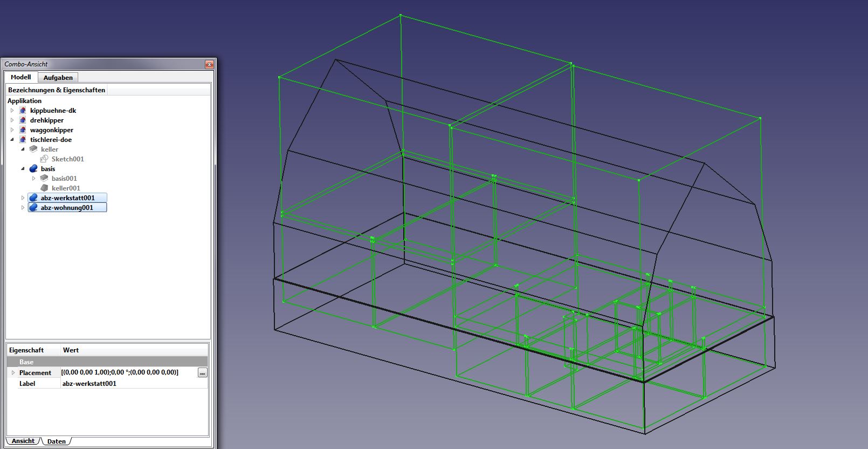The width and height of the screenshot is (868, 449).
Task: Select the keller001 grey solid icon
Action: click(x=44, y=188)
